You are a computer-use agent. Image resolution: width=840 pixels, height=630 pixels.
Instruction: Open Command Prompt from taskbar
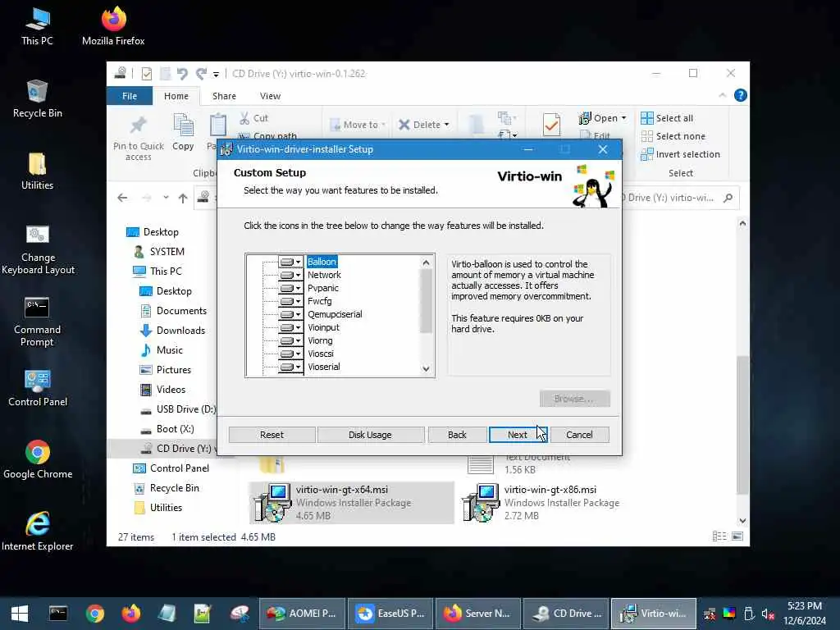pos(58,614)
